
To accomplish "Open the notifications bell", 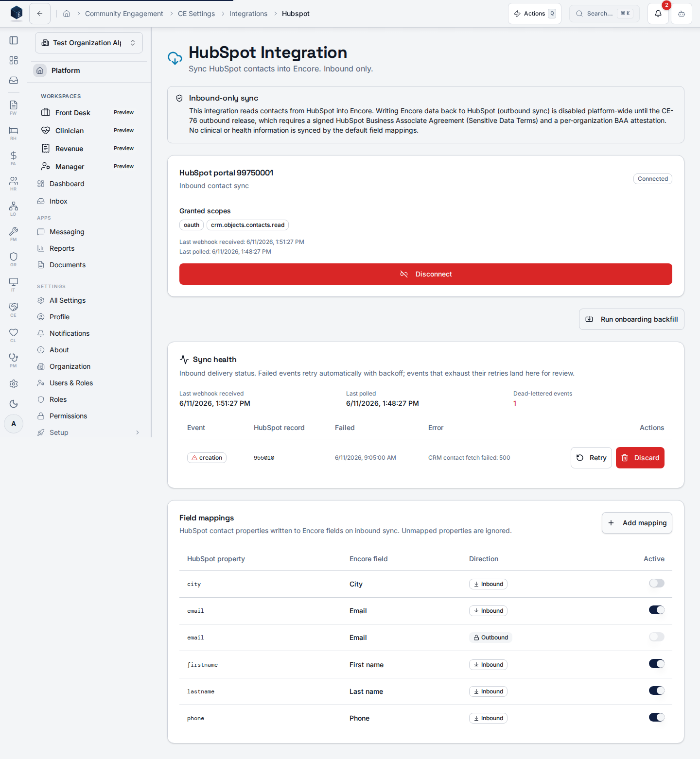I will click(x=658, y=14).
